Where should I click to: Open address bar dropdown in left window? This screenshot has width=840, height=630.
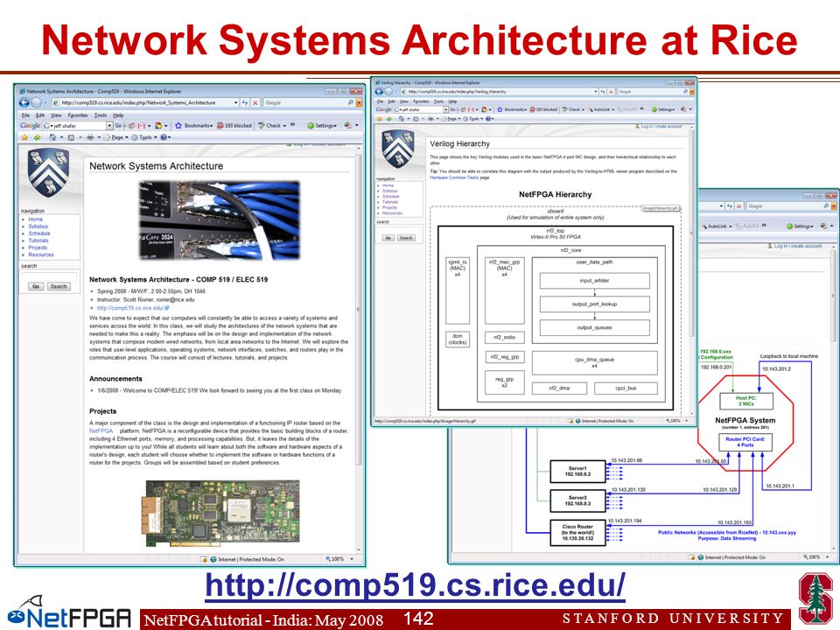point(235,102)
